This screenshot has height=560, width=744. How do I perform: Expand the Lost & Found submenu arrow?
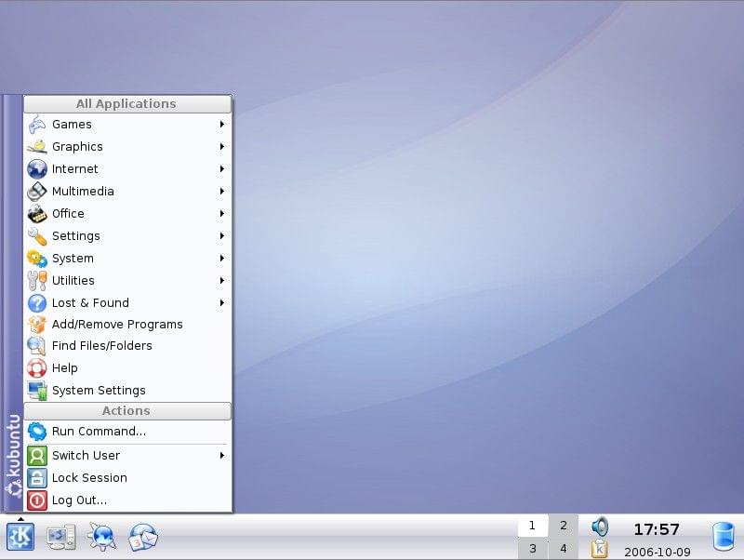[222, 302]
